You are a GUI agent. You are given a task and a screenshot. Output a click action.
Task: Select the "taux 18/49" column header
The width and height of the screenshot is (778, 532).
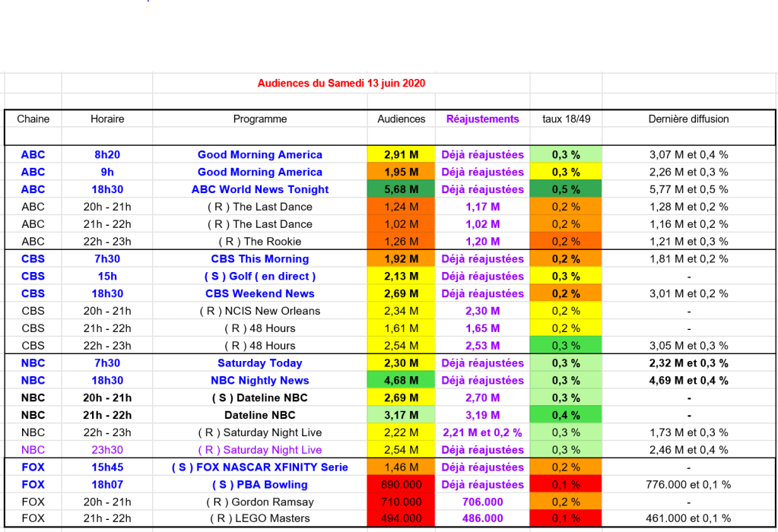pyautogui.click(x=566, y=119)
